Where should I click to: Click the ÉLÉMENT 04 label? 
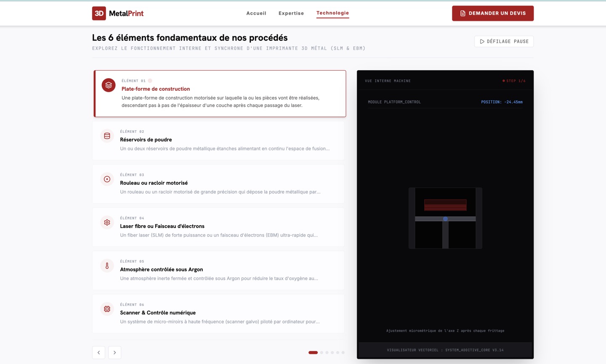tap(132, 218)
